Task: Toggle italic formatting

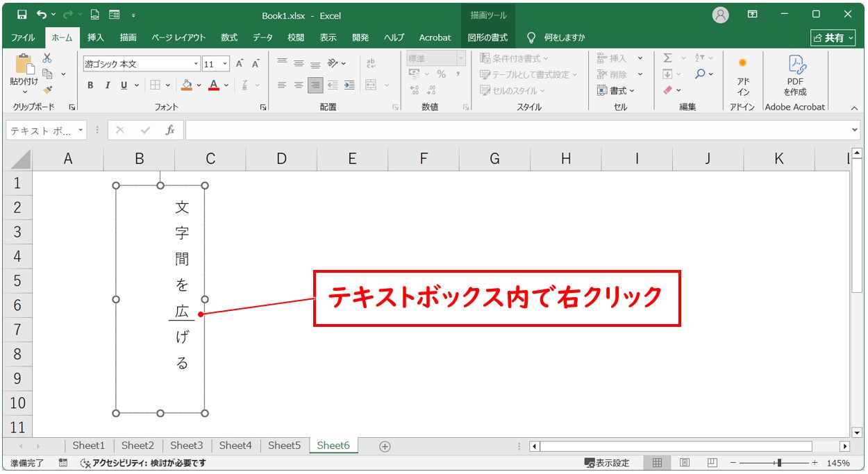Action: pos(107,85)
